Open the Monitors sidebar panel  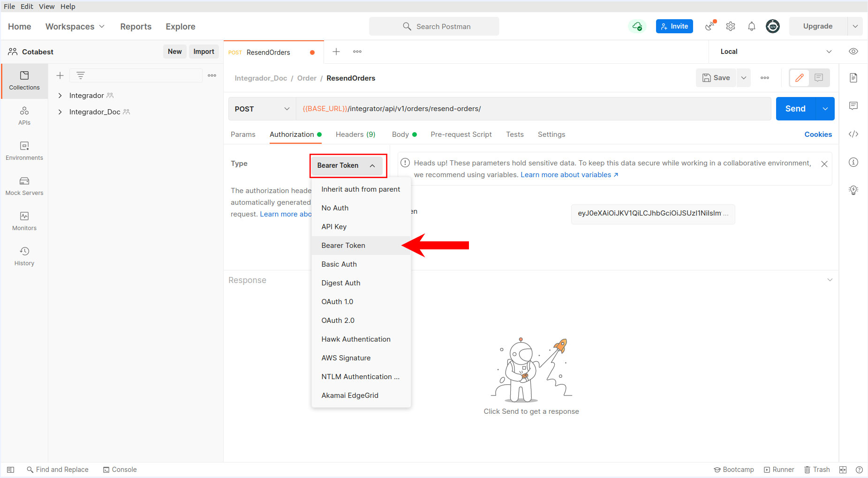24,222
